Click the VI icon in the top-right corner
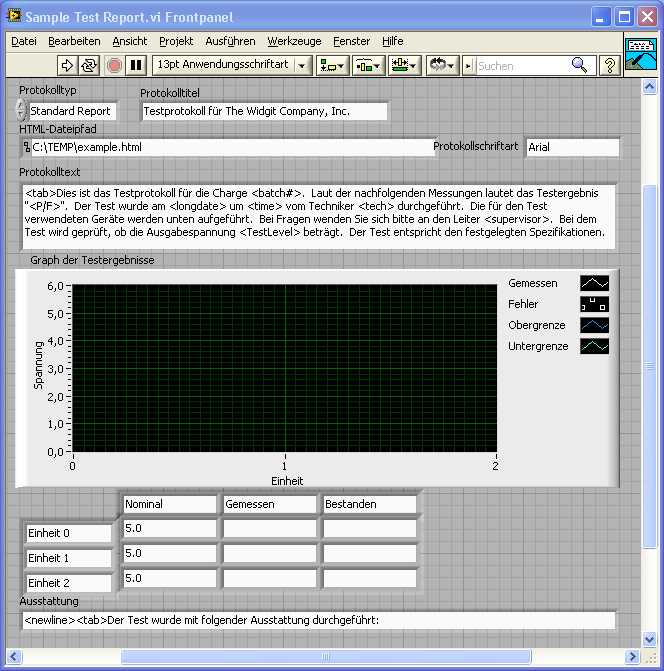The image size is (664, 671). tap(640, 54)
